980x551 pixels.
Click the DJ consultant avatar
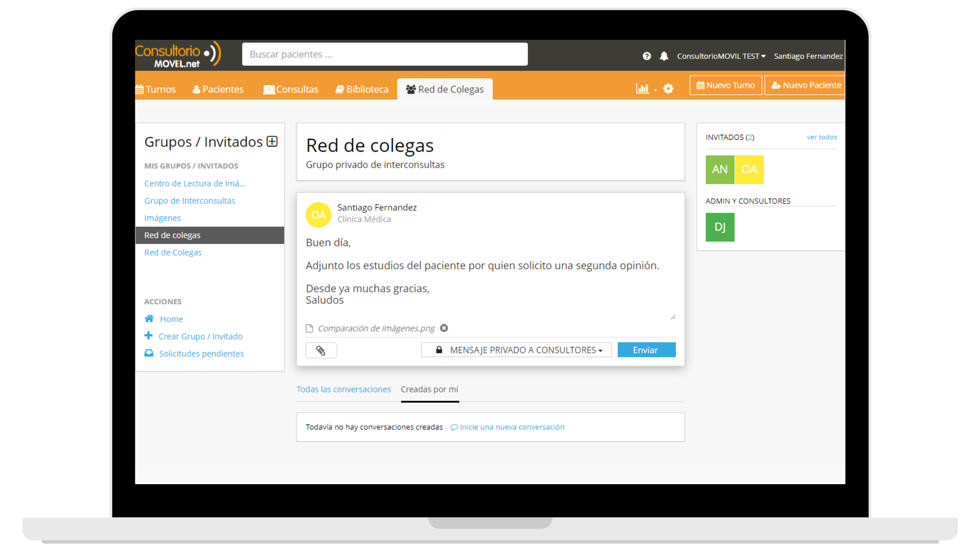(720, 227)
